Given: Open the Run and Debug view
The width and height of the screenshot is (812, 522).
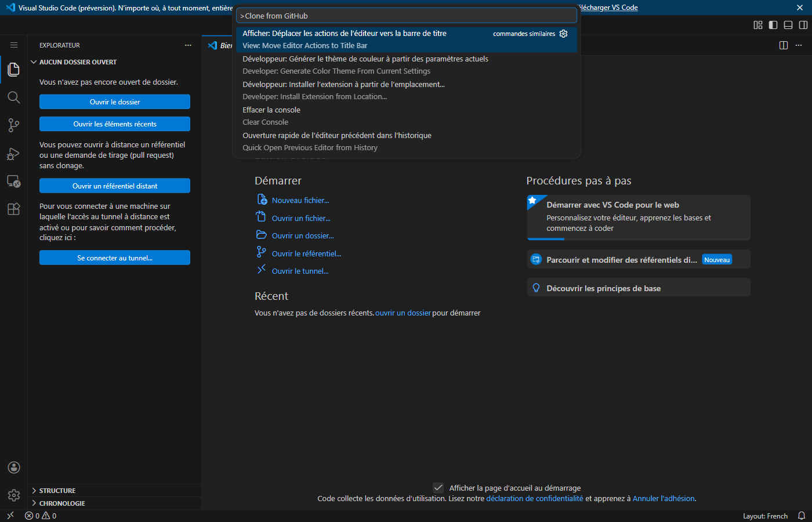Looking at the screenshot, I should pos(13,153).
